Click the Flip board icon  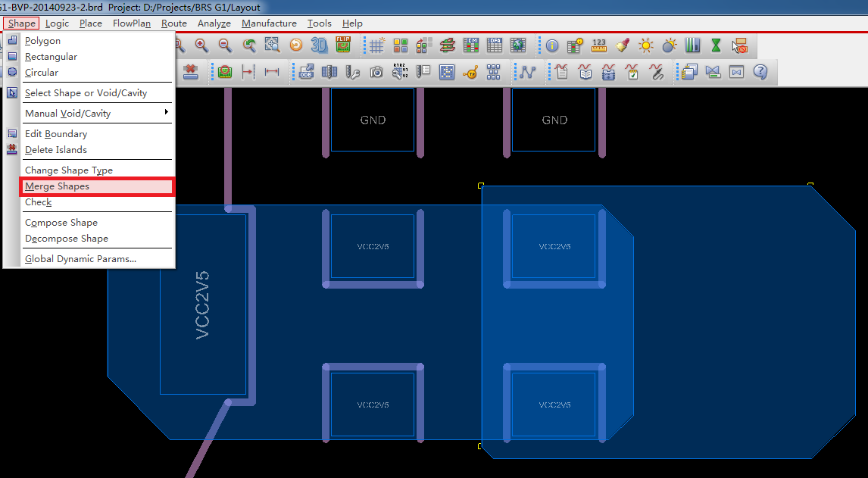[x=343, y=45]
